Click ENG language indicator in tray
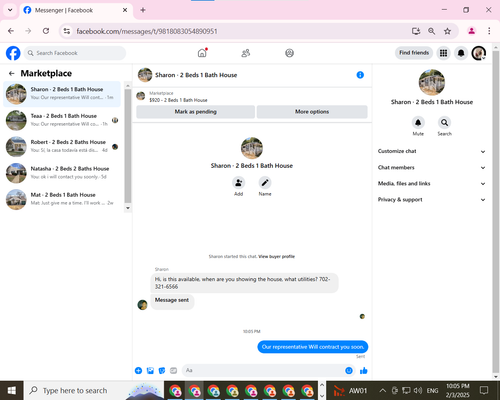The height and width of the screenshot is (400, 500). (432, 390)
